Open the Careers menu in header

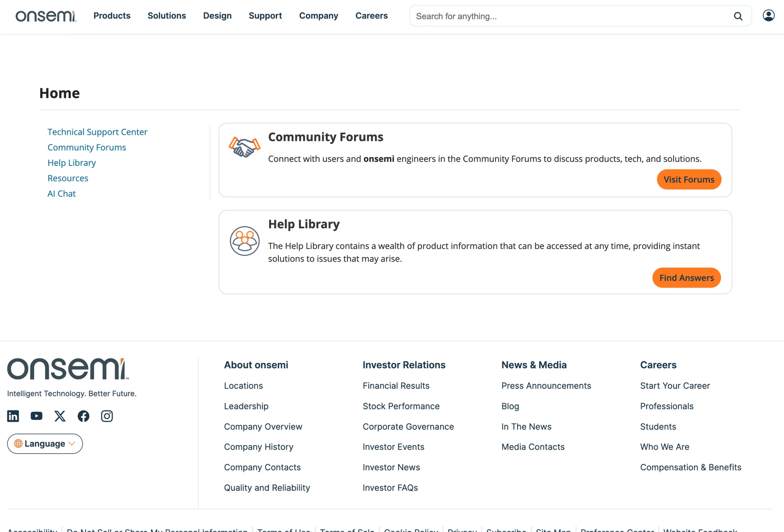click(x=372, y=16)
